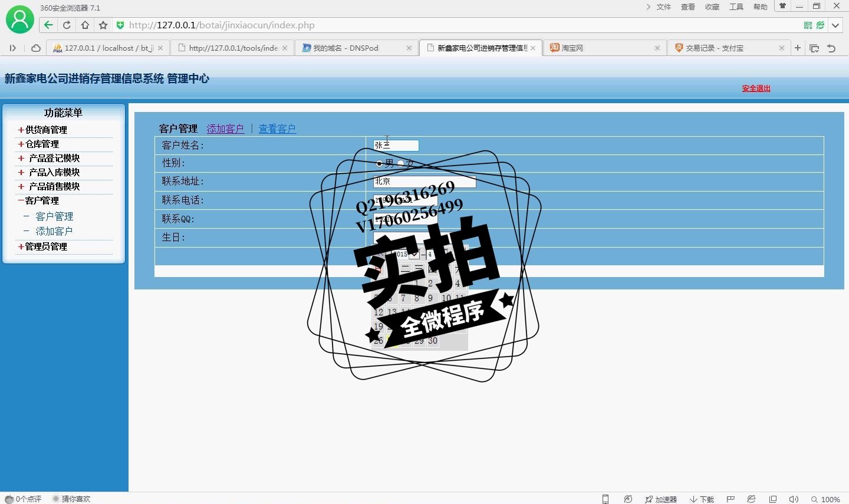Open the QR code icon in address bar
The image size is (849, 504).
(x=808, y=25)
